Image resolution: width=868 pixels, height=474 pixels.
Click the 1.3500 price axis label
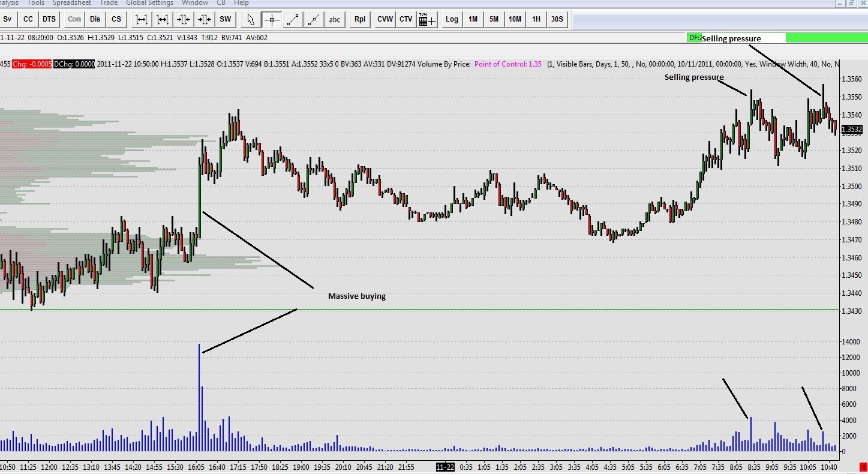[x=852, y=186]
